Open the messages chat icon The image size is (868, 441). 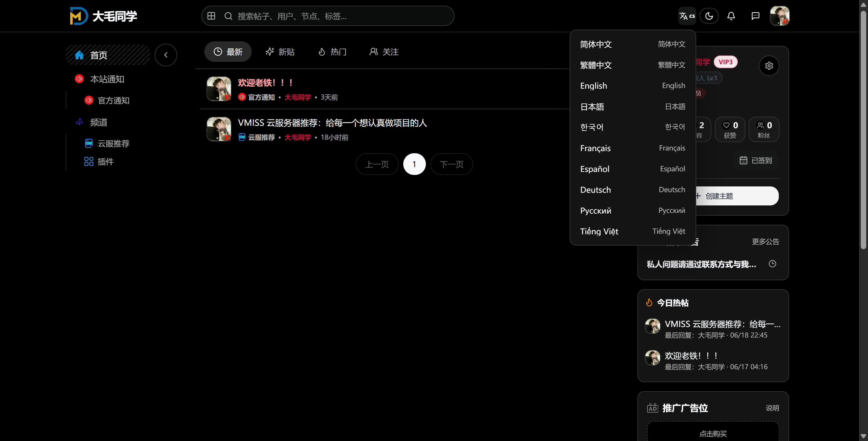[756, 16]
